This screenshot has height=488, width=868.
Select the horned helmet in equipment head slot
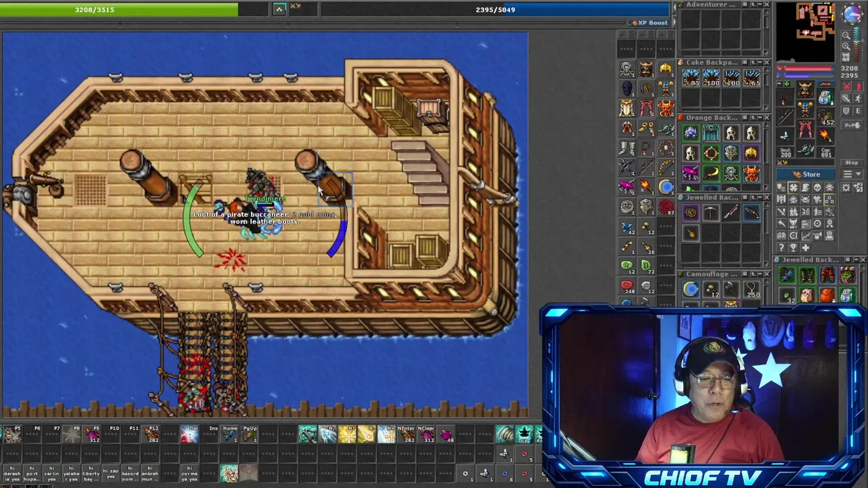[806, 89]
